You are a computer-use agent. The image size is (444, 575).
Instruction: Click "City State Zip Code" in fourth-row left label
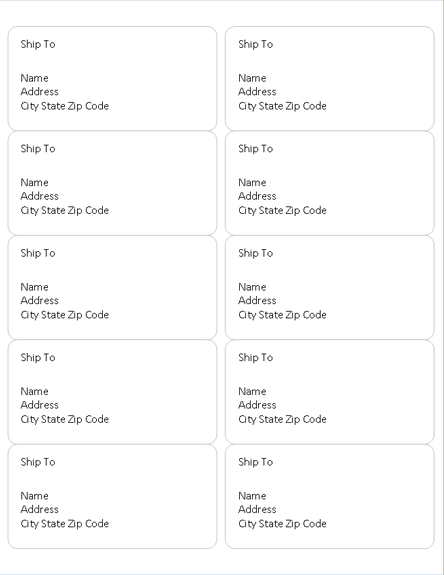click(x=65, y=420)
